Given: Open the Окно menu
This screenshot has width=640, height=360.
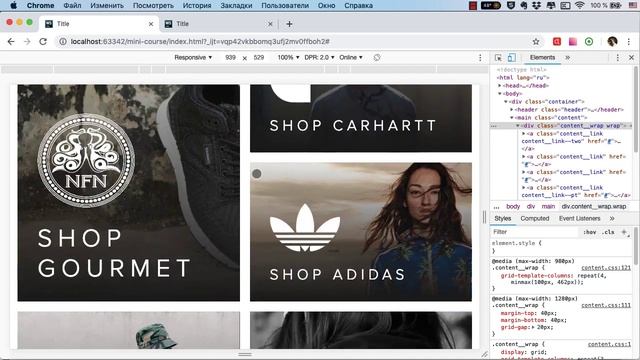Looking at the screenshot, I should click(x=327, y=5).
